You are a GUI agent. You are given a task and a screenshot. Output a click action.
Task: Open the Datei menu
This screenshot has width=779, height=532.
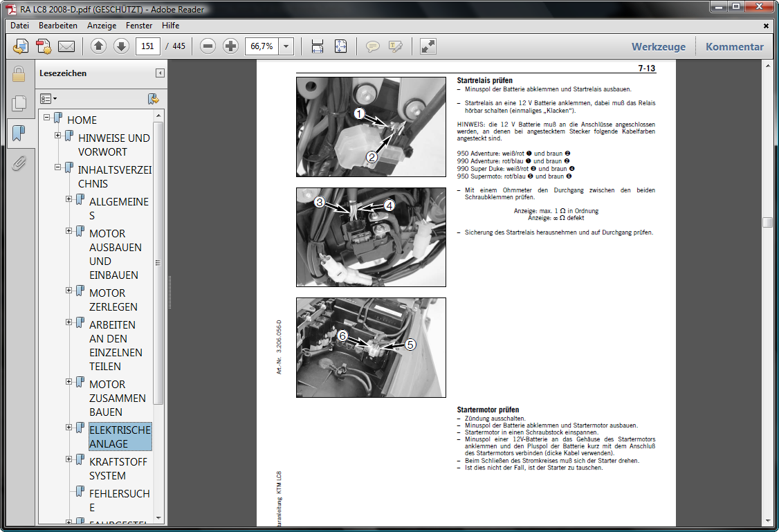[20, 26]
